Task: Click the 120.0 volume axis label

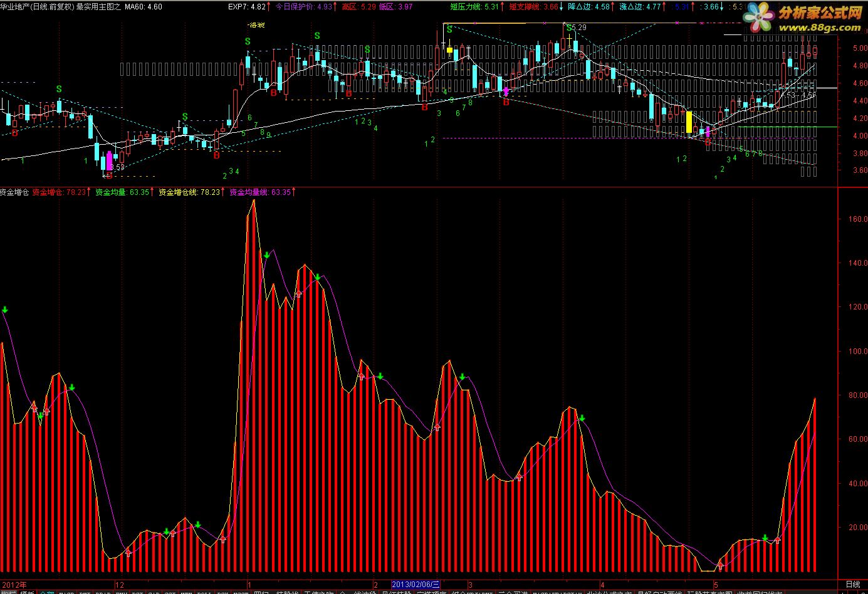Action: click(858, 307)
